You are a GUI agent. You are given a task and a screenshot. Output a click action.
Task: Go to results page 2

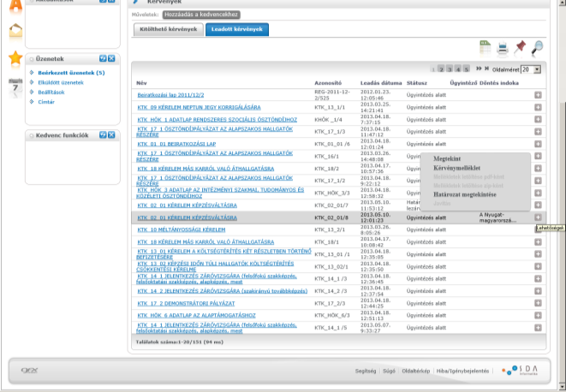click(441, 69)
